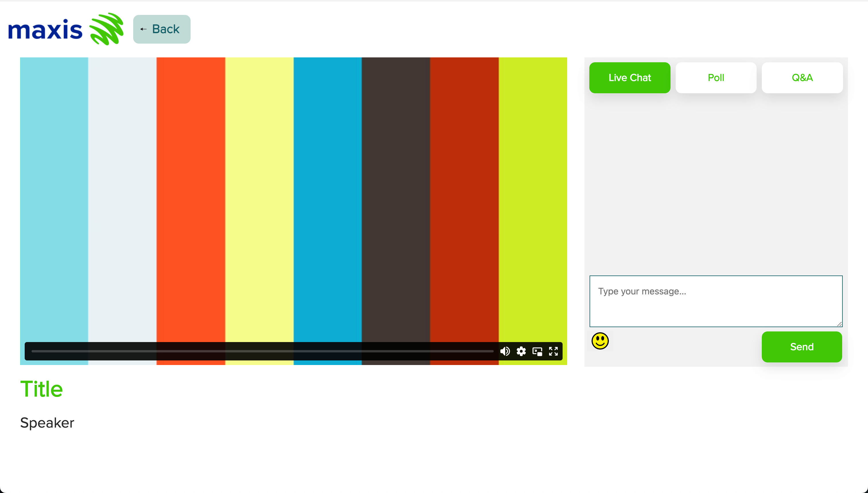Open the emoji picker smiley face
Screen dimensions: 868x493
[x=600, y=341]
